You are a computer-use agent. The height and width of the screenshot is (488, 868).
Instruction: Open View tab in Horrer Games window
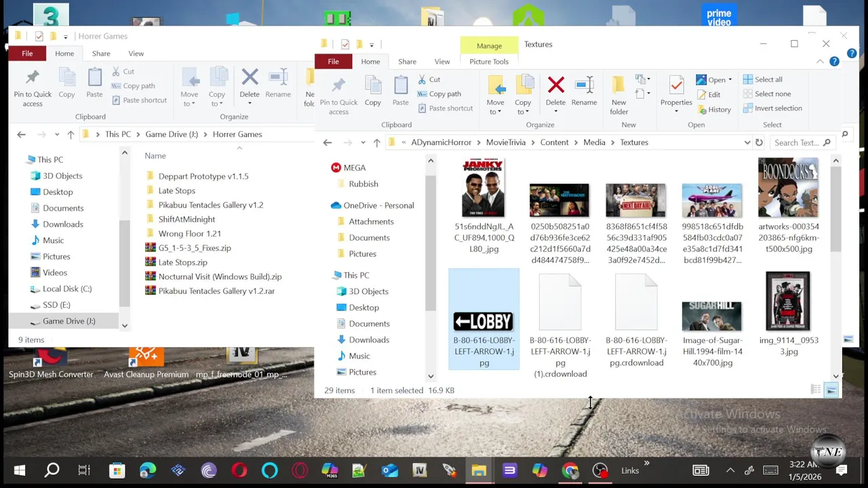point(136,54)
